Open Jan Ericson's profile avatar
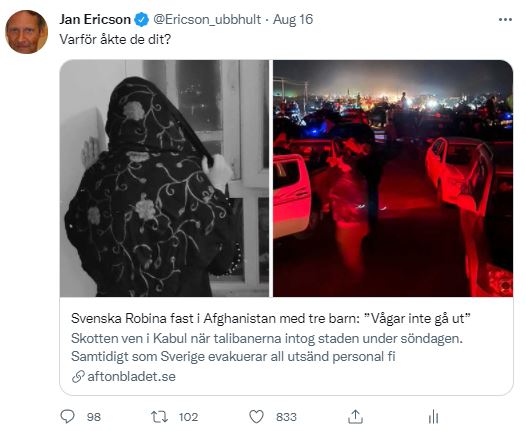This screenshot has height=431, width=526. pyautogui.click(x=27, y=32)
